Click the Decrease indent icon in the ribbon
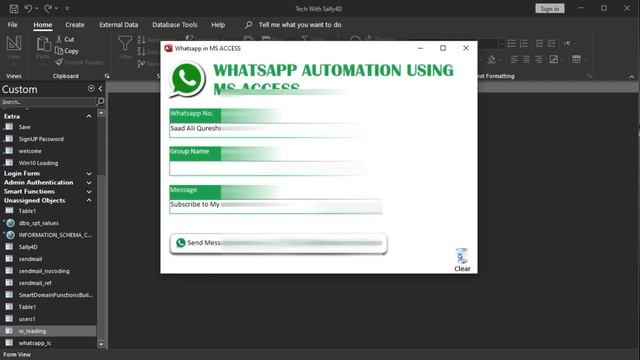 click(540, 43)
